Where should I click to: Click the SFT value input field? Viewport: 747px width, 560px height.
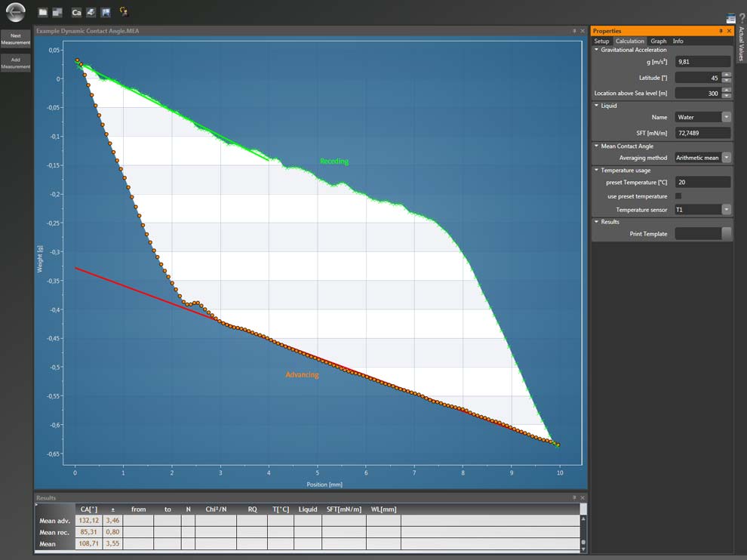click(x=702, y=132)
